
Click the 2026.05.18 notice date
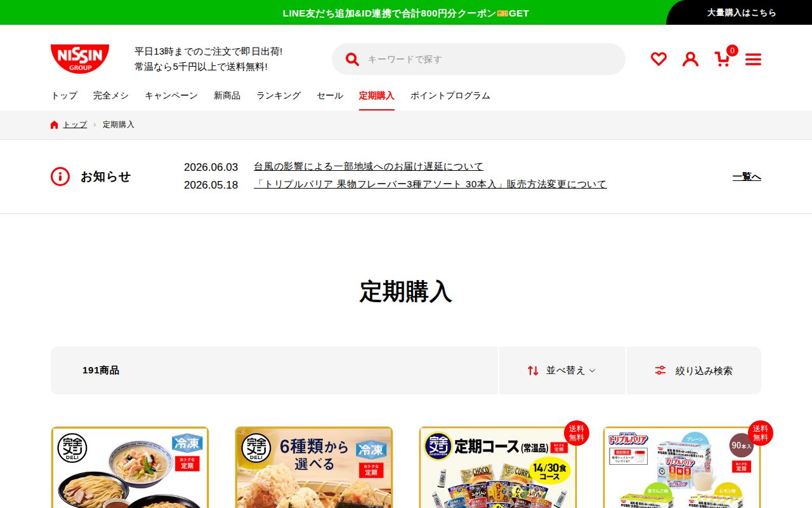coord(211,185)
